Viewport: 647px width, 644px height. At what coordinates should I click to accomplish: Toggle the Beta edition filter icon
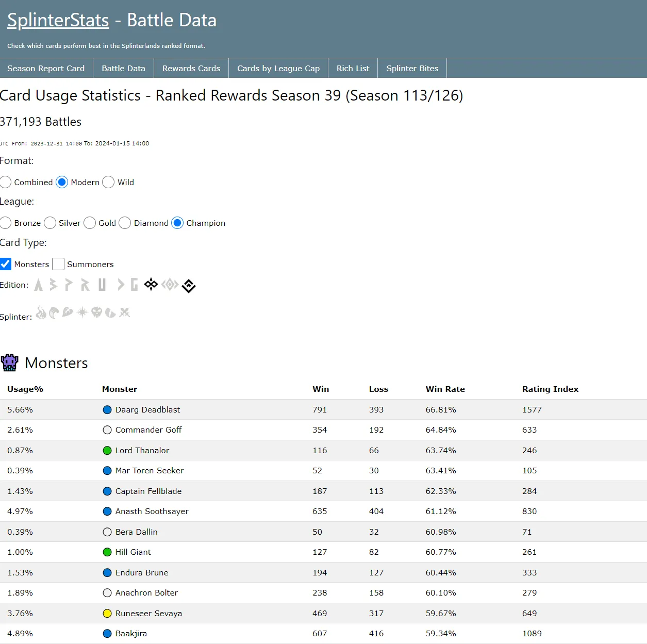coord(53,285)
